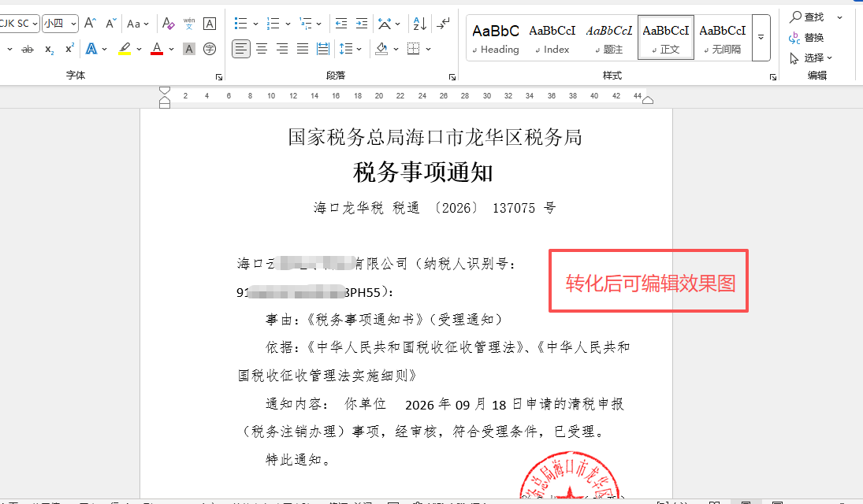Toggle align right
The width and height of the screenshot is (863, 504).
pyautogui.click(x=282, y=49)
